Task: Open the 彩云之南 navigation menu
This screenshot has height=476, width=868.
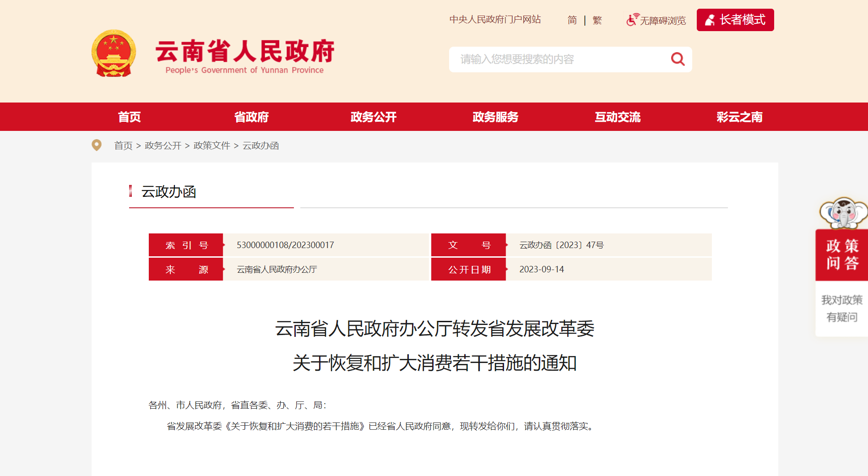Action: coord(739,117)
